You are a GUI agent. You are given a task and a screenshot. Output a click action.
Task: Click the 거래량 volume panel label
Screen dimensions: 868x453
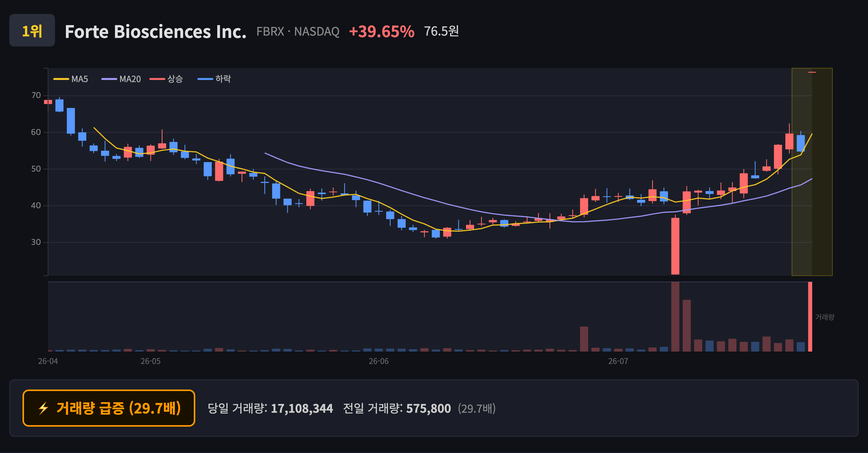(825, 317)
